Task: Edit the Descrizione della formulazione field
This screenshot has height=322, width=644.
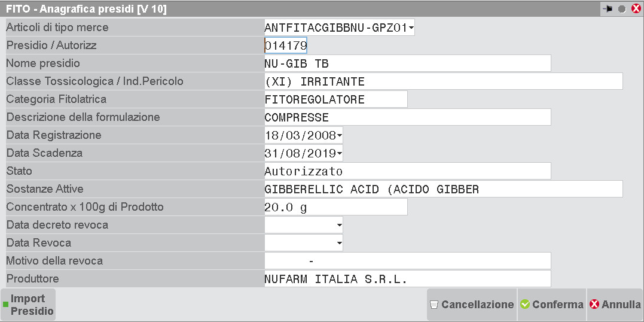Action: (x=407, y=117)
